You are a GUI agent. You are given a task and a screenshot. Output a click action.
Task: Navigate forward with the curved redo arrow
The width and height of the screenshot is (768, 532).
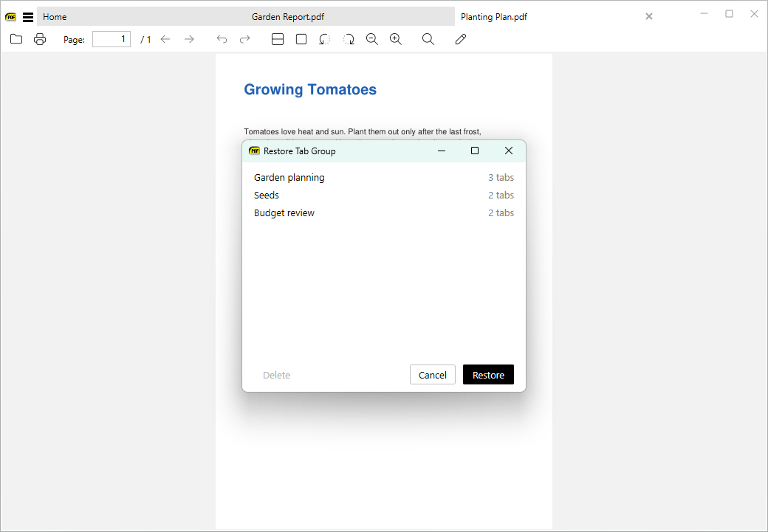pos(245,39)
